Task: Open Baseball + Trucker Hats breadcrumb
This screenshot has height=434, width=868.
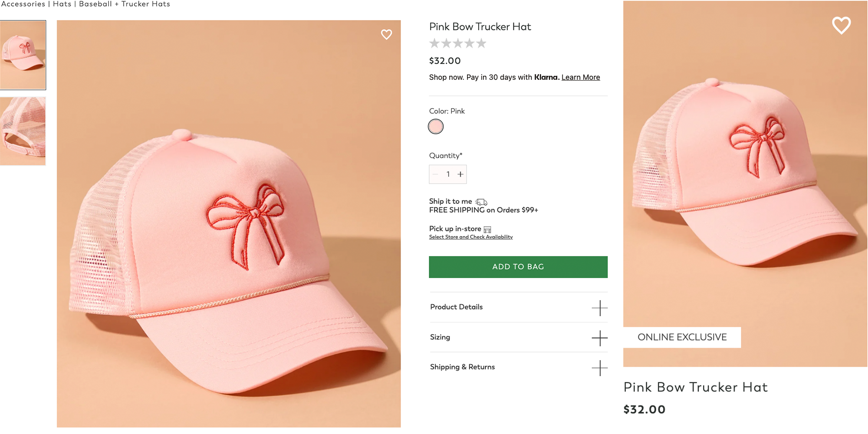Action: [125, 4]
